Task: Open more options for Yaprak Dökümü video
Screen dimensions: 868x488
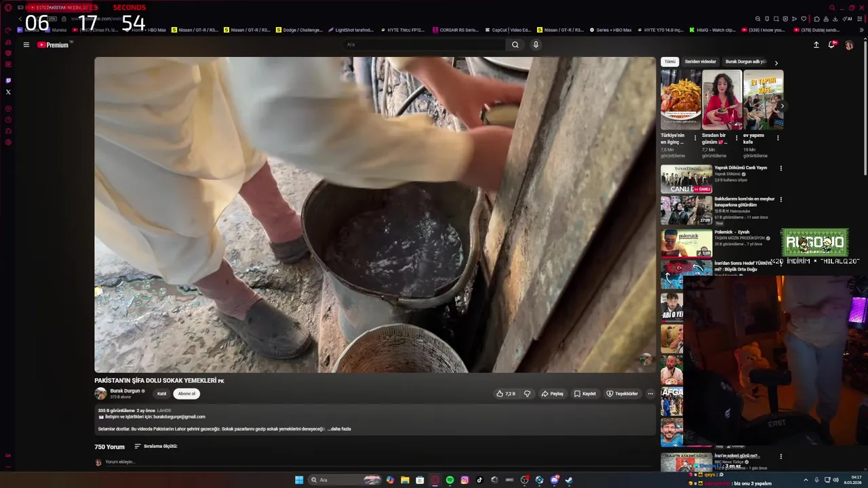Action: point(781,168)
